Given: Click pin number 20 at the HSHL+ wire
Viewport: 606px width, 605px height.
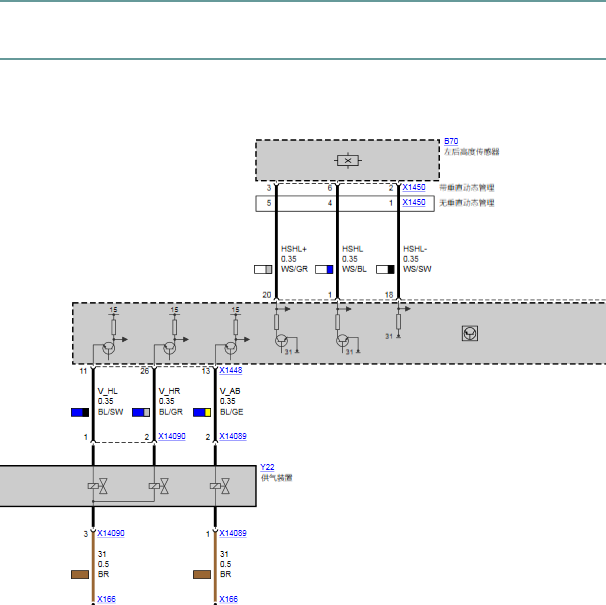Looking at the screenshot, I should point(267,295).
